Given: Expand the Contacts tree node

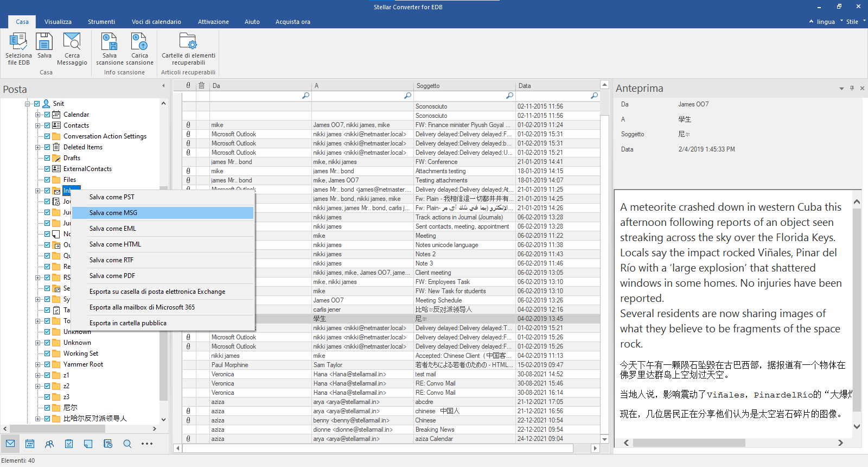Looking at the screenshot, I should [37, 125].
